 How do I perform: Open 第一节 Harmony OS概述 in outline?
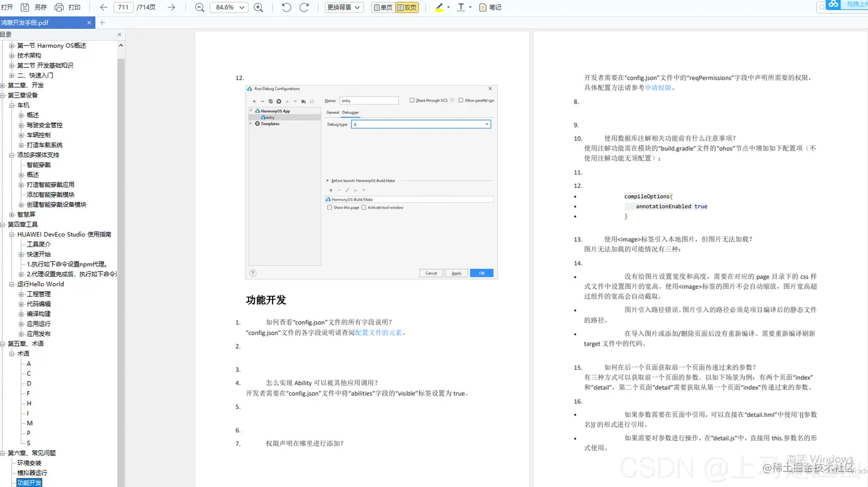pos(52,45)
